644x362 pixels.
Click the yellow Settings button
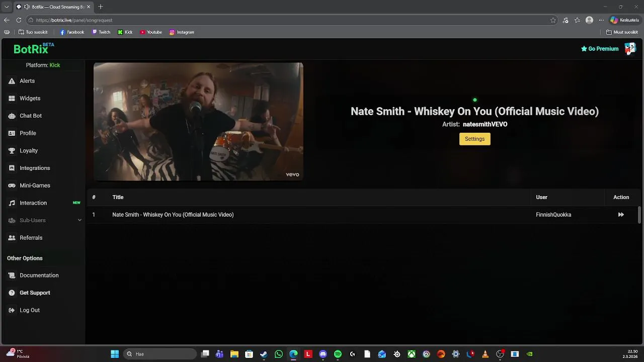pos(474,139)
